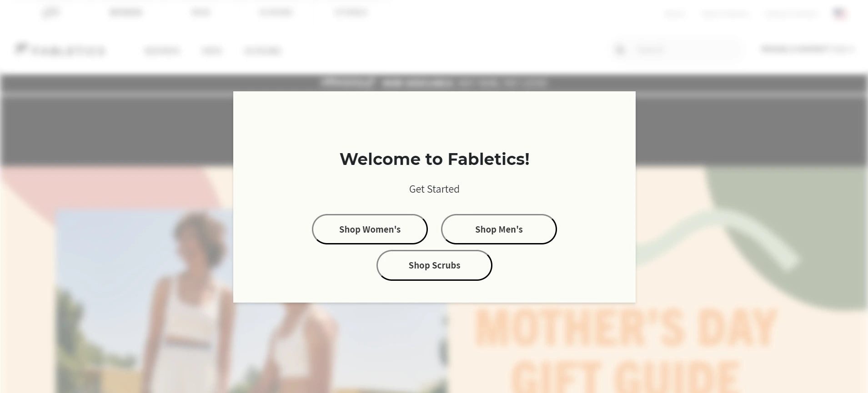The image size is (868, 393).
Task: Expand the country selector dropdown at top right
Action: point(838,14)
